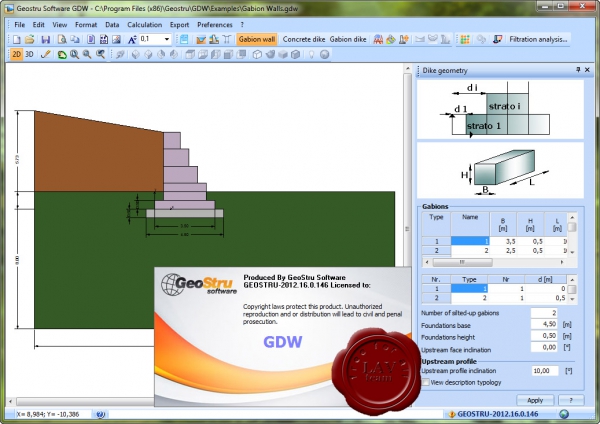Open print preview with the page-and-magnifier icon

click(62, 39)
